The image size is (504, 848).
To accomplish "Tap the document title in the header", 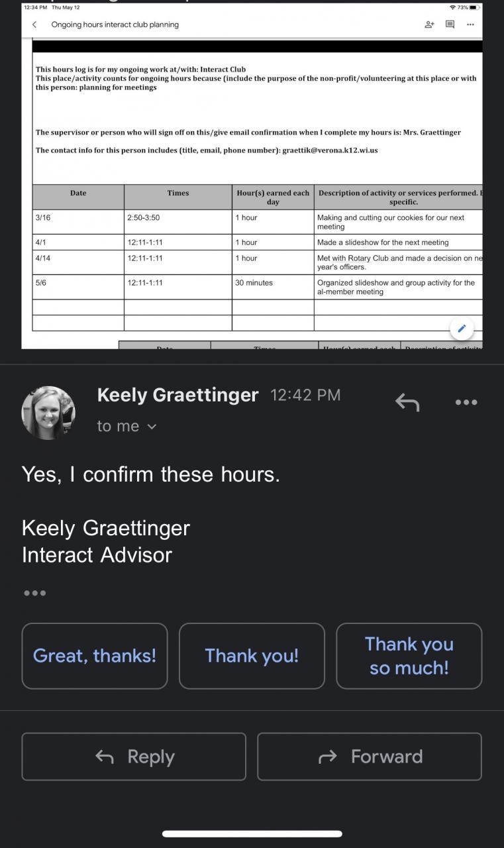I will point(115,25).
